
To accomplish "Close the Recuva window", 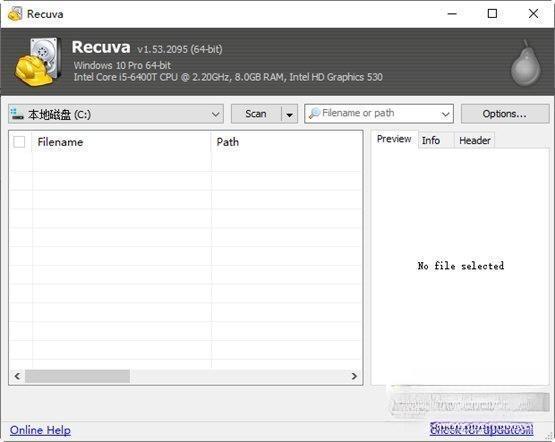I will click(533, 14).
